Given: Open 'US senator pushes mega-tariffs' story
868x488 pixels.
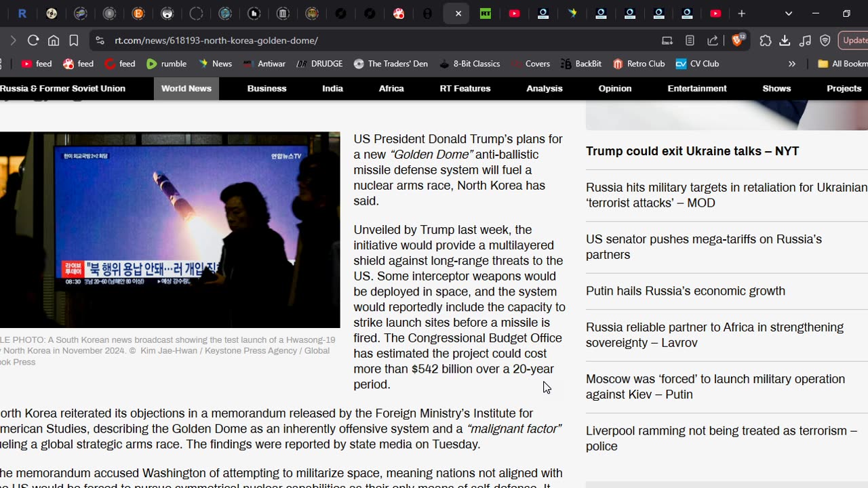Looking at the screenshot, I should (704, 247).
